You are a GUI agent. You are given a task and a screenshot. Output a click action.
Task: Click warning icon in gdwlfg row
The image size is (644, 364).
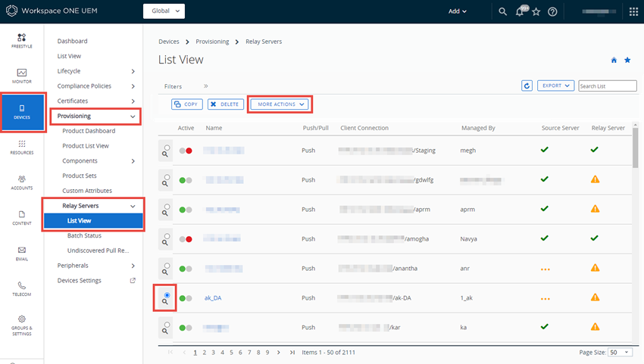click(595, 179)
